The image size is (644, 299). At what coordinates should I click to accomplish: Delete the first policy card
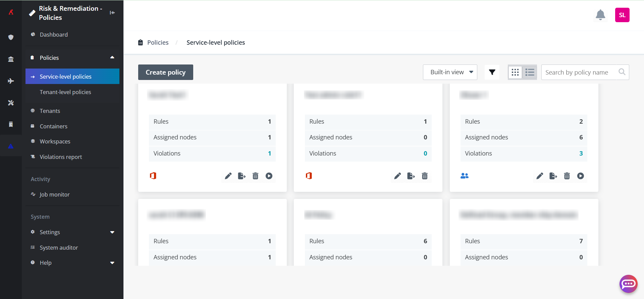coord(256,176)
